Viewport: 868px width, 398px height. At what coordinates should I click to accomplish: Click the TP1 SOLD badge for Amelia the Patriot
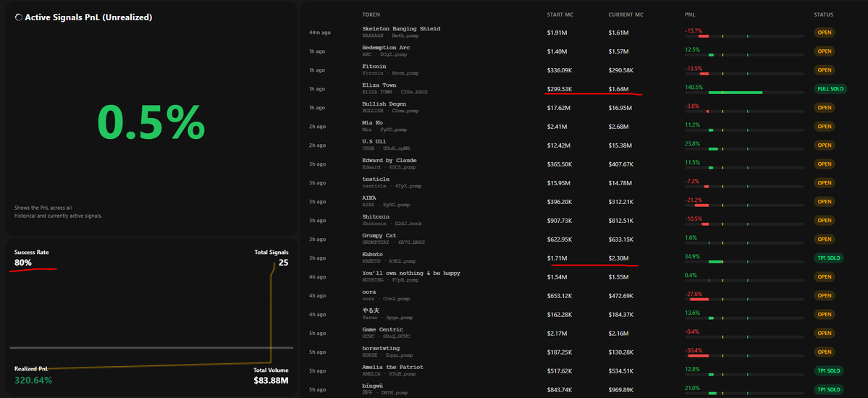point(829,371)
